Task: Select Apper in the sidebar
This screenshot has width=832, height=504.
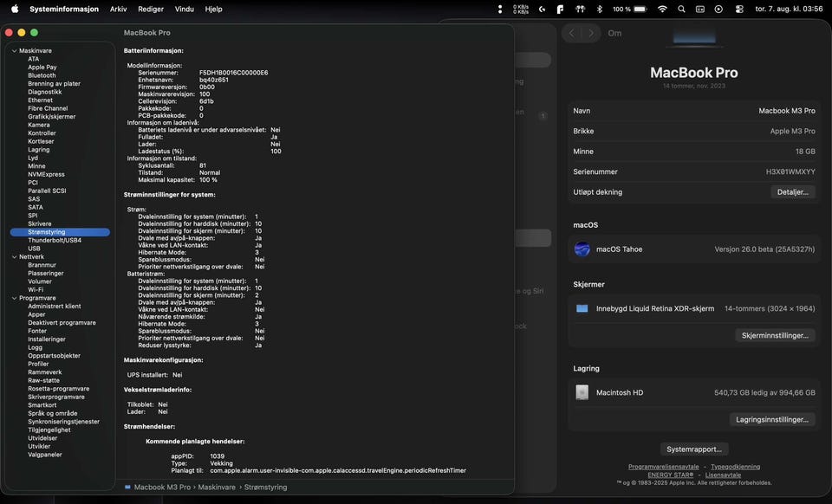Action: coord(36,315)
